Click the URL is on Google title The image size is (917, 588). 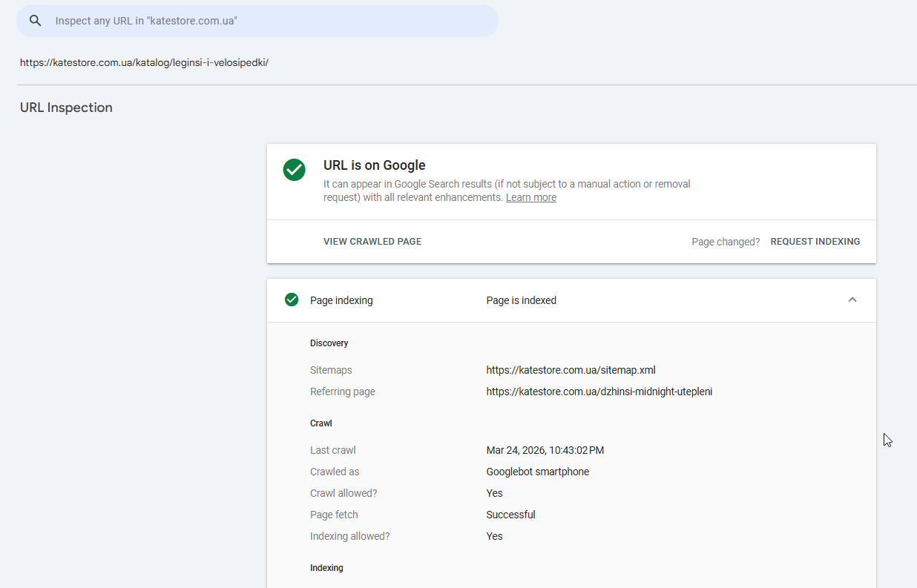point(374,165)
